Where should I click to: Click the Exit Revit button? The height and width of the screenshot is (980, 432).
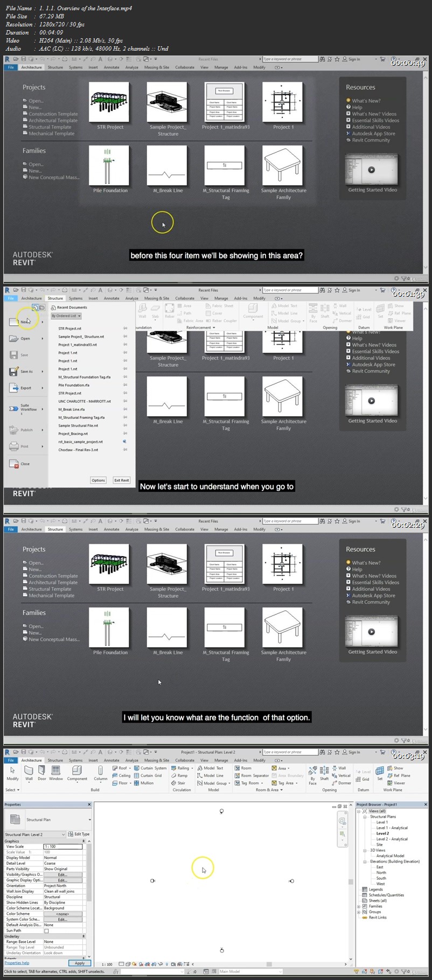pyautogui.click(x=121, y=480)
